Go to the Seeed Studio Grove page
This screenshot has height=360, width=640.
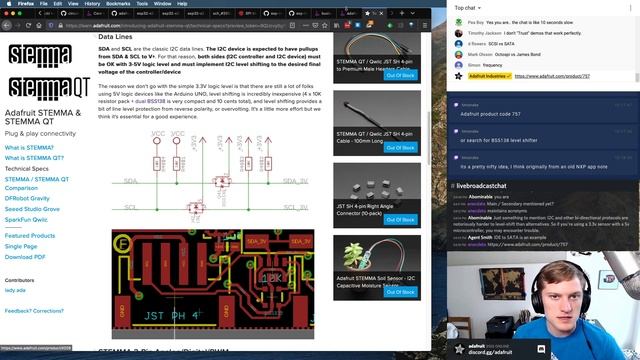point(32,209)
